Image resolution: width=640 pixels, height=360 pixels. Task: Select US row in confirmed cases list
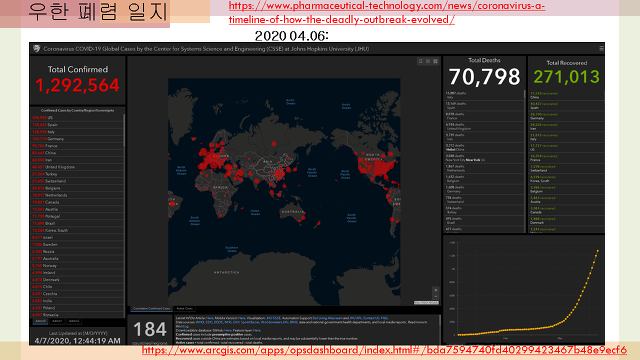point(77,118)
